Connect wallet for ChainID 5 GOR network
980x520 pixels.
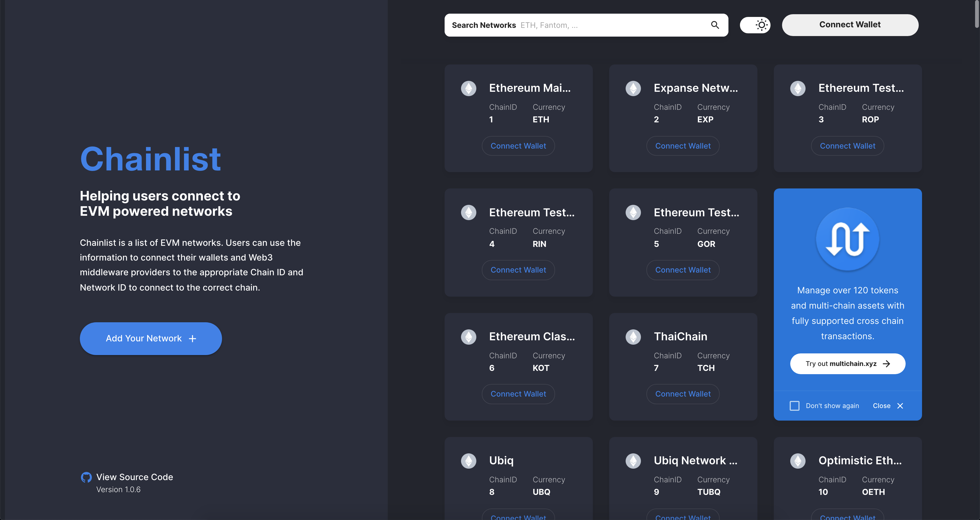pyautogui.click(x=683, y=270)
